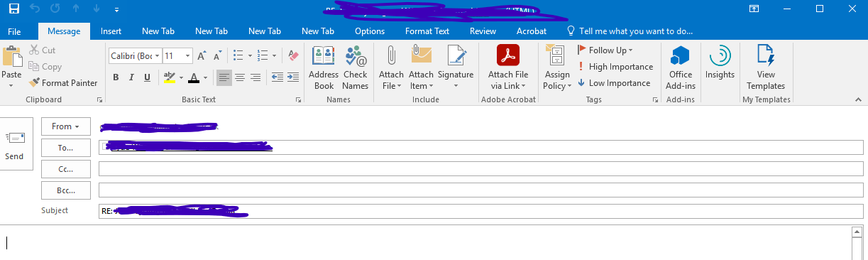Open the Follow Up flag menu
The width and height of the screenshot is (868, 260).
[x=605, y=50]
